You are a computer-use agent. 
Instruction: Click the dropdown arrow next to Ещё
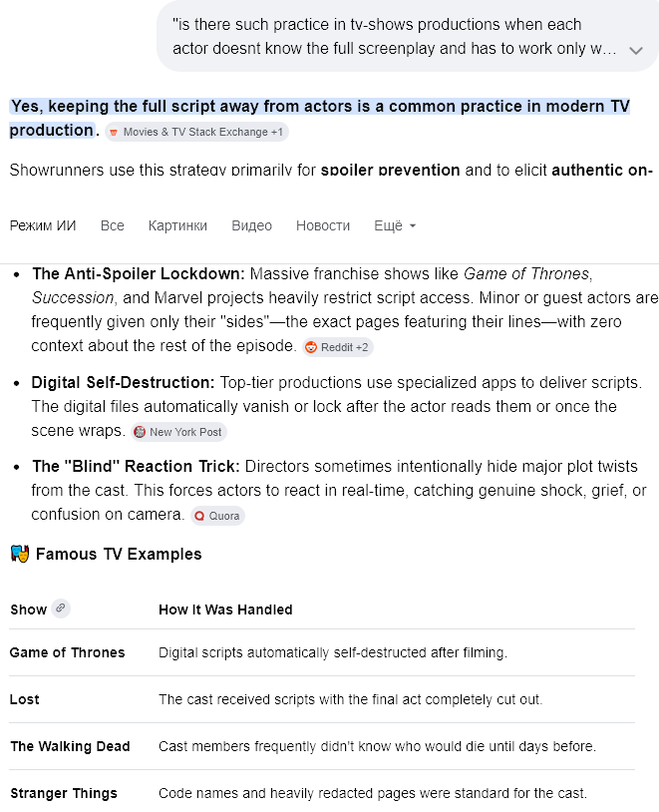413,226
